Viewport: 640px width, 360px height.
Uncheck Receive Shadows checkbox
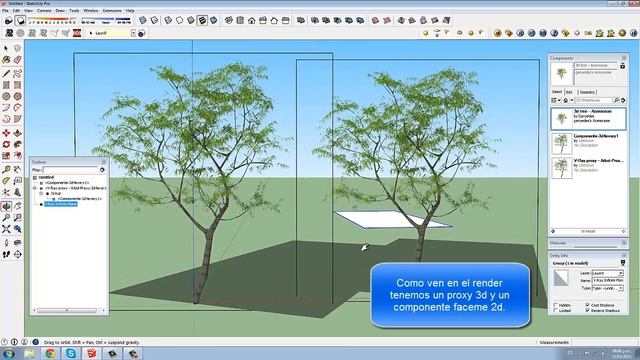pyautogui.click(x=587, y=310)
